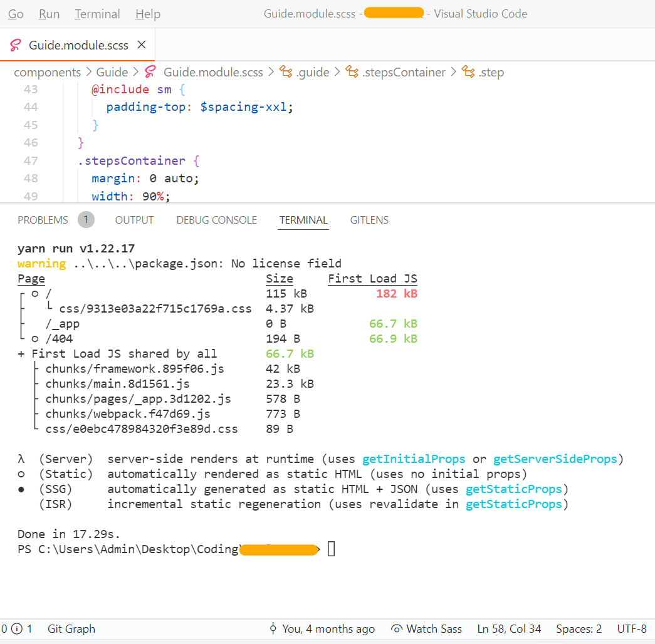Click the '182 kB' First Load JS value
The width and height of the screenshot is (655, 644).
pyautogui.click(x=397, y=294)
